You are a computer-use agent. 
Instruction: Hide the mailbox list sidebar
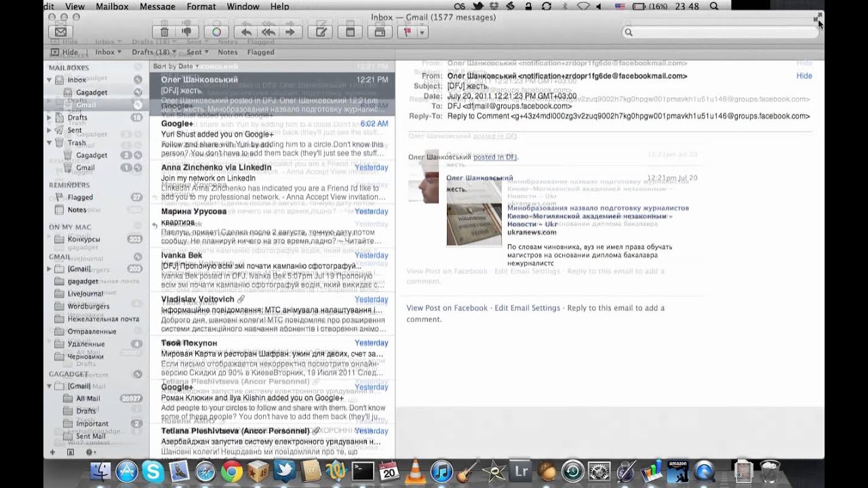pos(64,52)
